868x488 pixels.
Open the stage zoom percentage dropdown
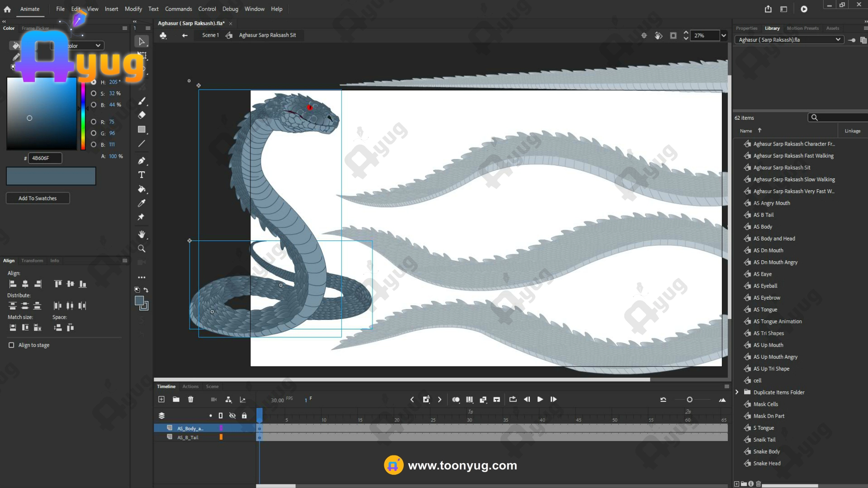pyautogui.click(x=724, y=36)
